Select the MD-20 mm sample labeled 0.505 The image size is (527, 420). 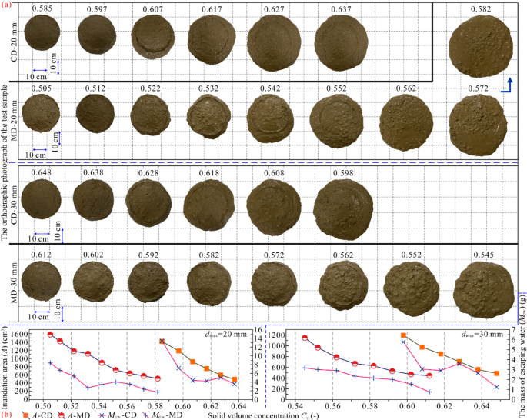coord(41,113)
